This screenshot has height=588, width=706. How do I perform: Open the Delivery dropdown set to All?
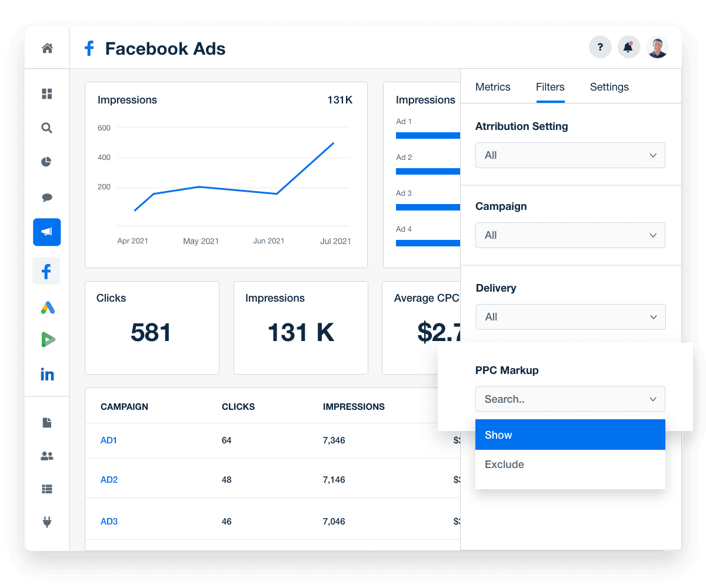pos(570,316)
